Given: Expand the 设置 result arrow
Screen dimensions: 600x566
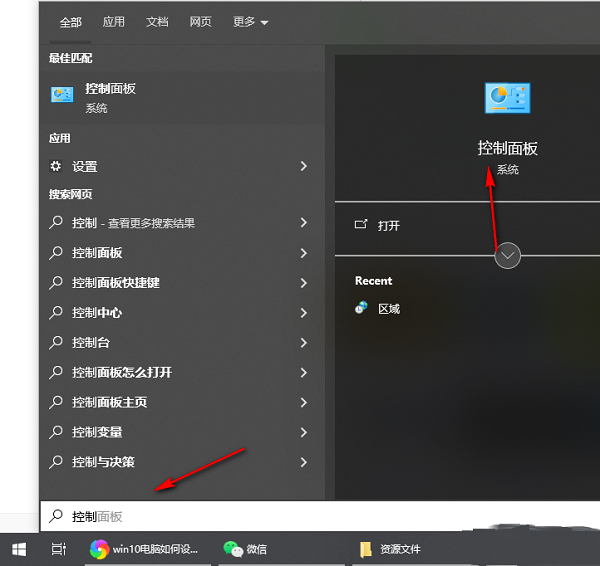Looking at the screenshot, I should point(304,166).
